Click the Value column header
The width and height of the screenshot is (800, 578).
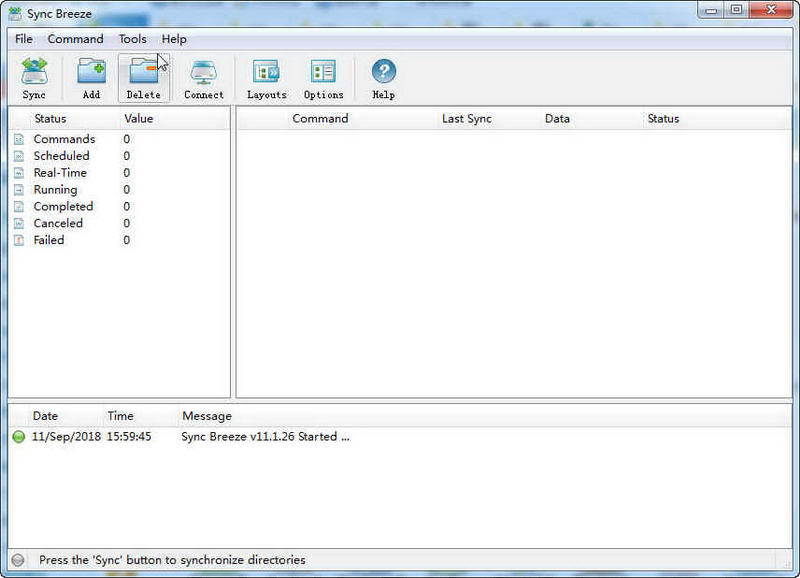[x=139, y=119]
